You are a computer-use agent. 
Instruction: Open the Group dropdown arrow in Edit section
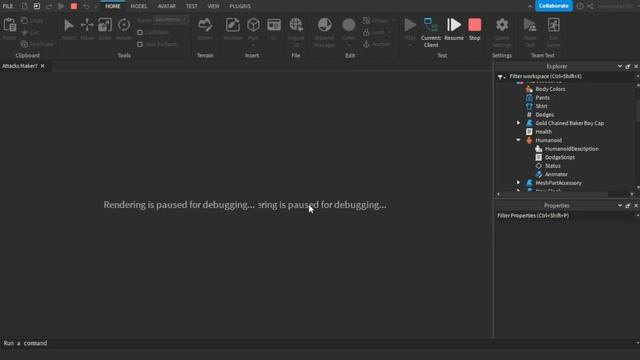(x=393, y=20)
